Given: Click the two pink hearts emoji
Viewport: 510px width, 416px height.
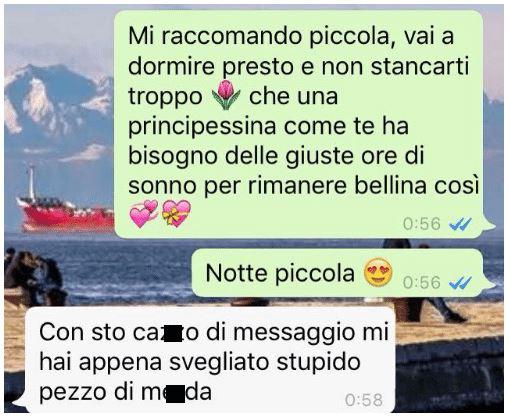Looking at the screenshot, I should pos(144,214).
